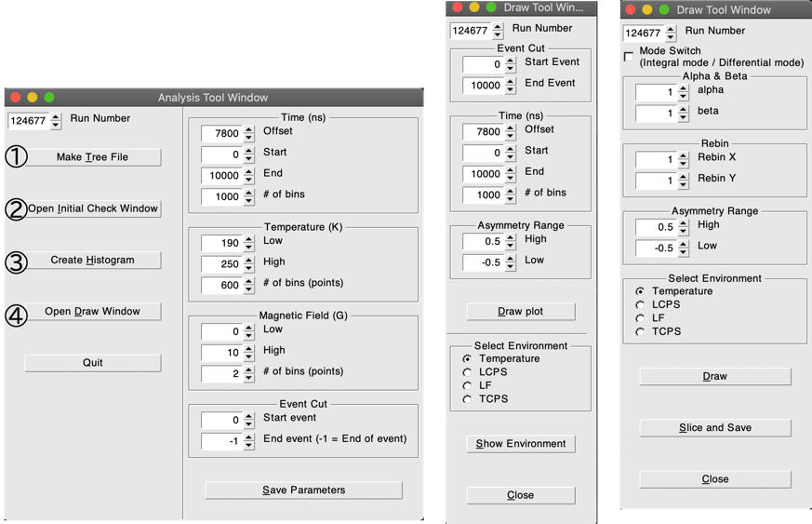Click # of bins field in middle Draw Tool Window
The width and height of the screenshot is (812, 524).
point(485,195)
